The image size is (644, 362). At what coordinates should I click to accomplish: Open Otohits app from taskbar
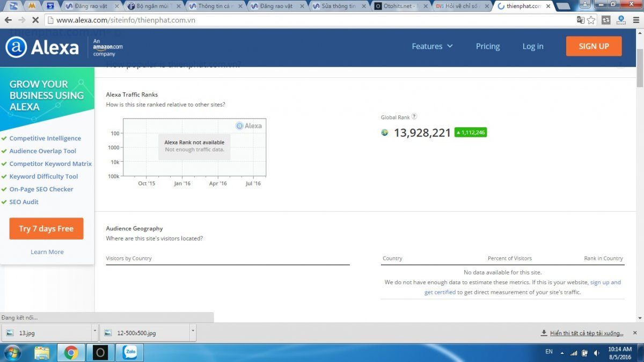(x=100, y=353)
